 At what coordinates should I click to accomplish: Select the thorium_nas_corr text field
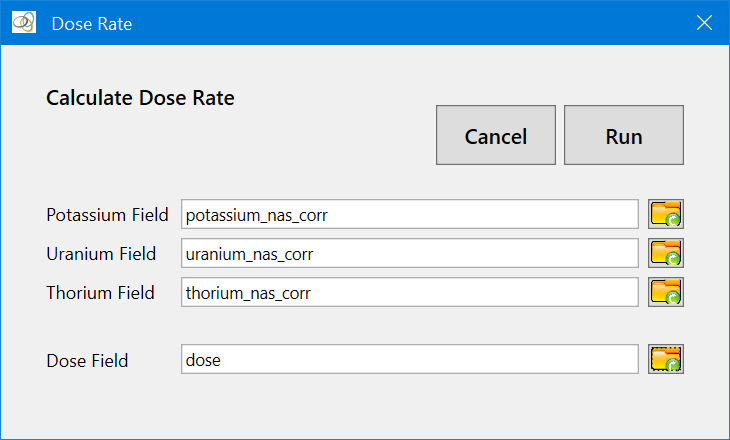(x=409, y=293)
